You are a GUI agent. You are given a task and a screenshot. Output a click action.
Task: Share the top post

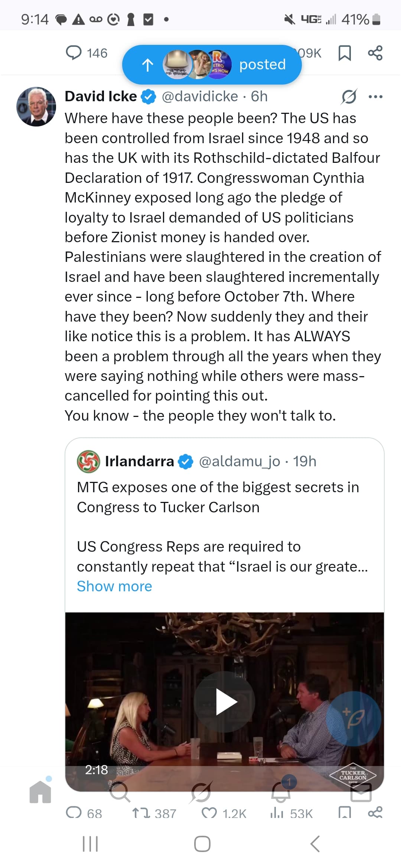coord(375,53)
